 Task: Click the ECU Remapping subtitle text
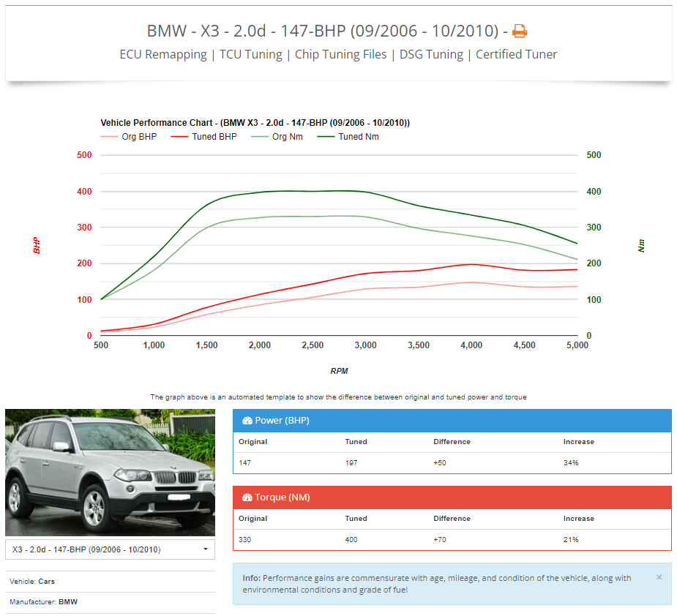pyautogui.click(x=163, y=54)
